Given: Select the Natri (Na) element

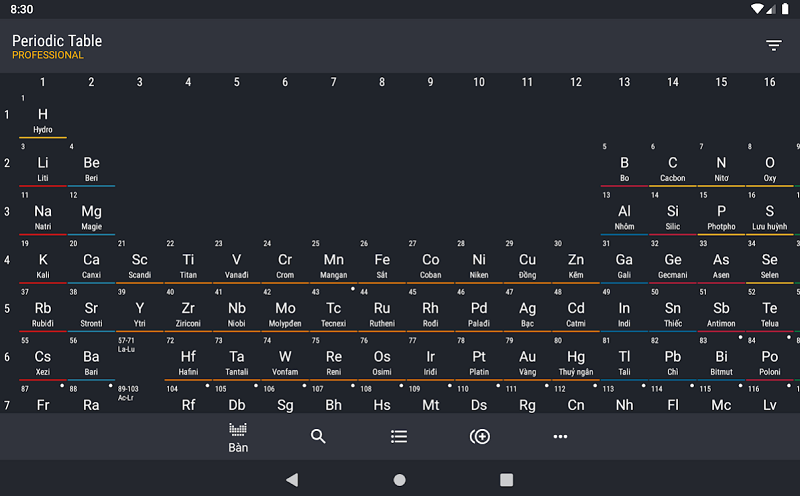Looking at the screenshot, I should coord(43,213).
